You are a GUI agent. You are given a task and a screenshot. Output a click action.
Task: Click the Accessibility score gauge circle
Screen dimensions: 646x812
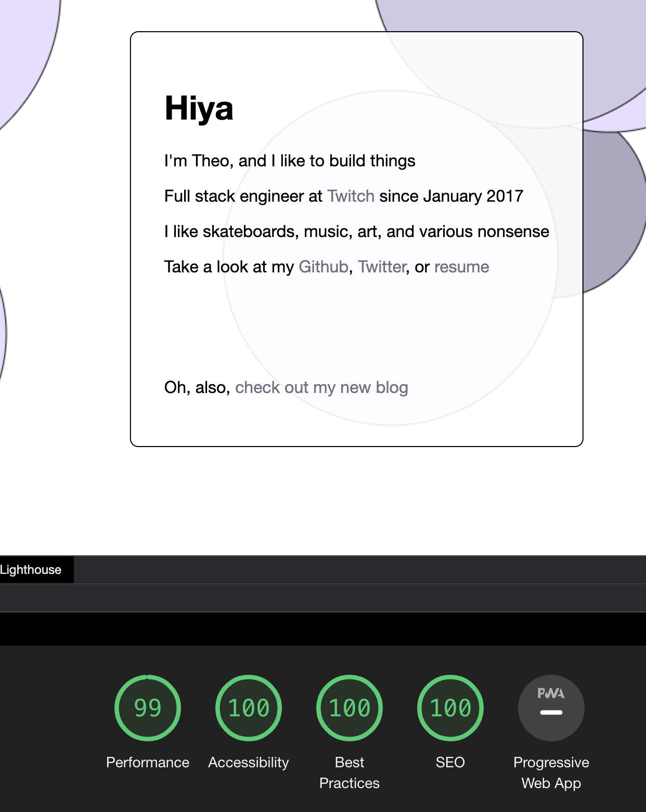pyautogui.click(x=249, y=708)
